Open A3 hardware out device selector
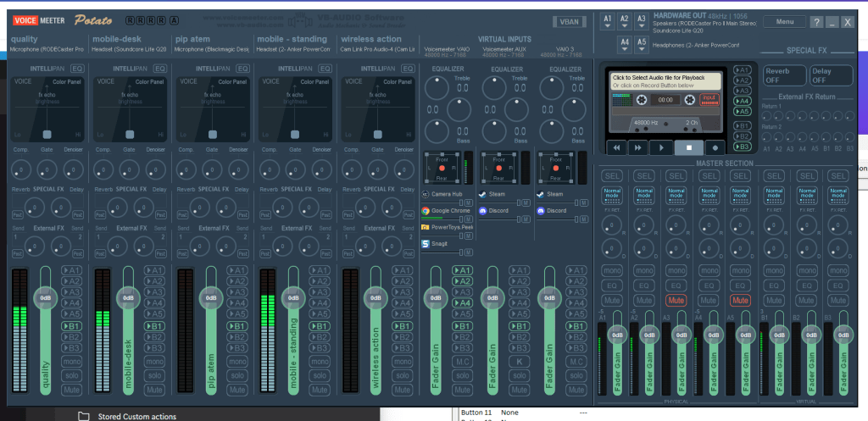 [641, 22]
